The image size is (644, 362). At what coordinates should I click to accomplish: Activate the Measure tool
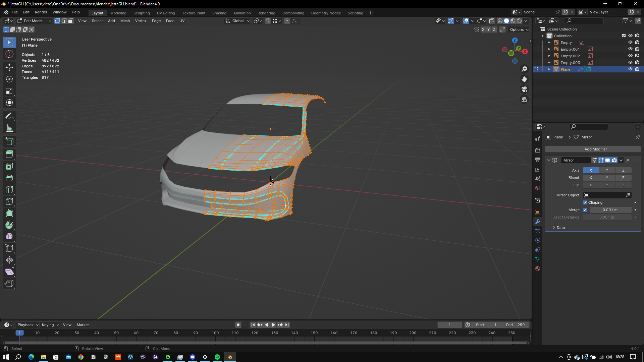coord(9,128)
